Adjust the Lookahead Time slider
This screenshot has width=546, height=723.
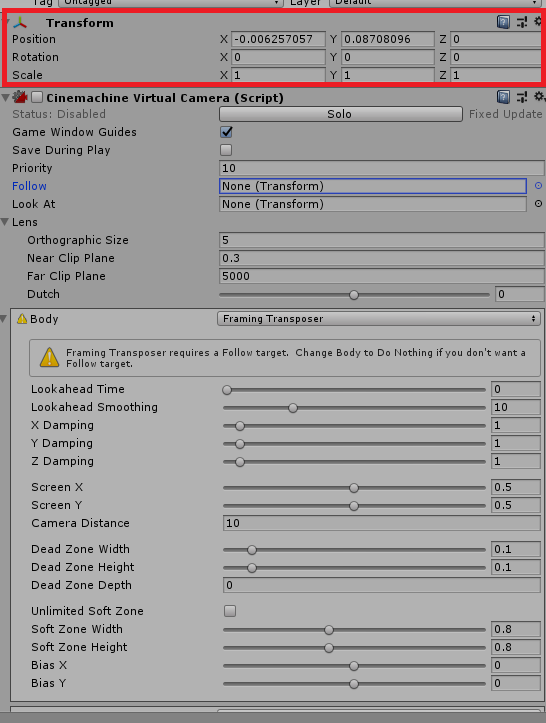tap(354, 390)
